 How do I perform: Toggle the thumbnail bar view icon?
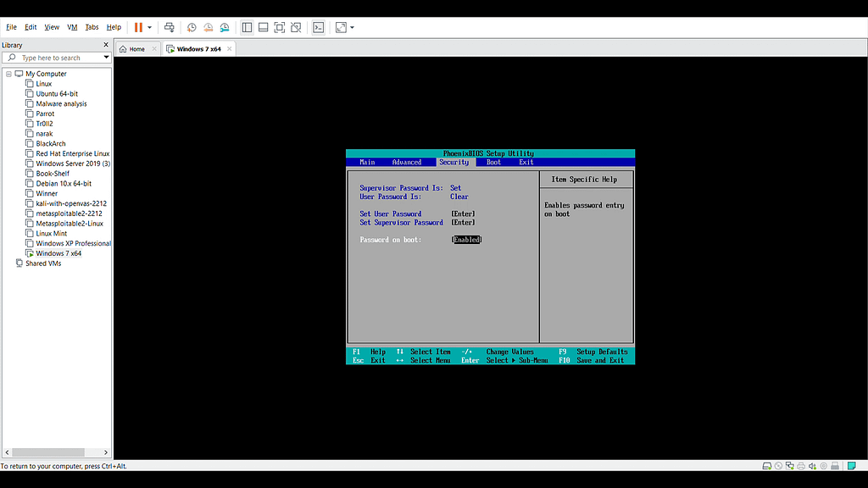tap(264, 27)
